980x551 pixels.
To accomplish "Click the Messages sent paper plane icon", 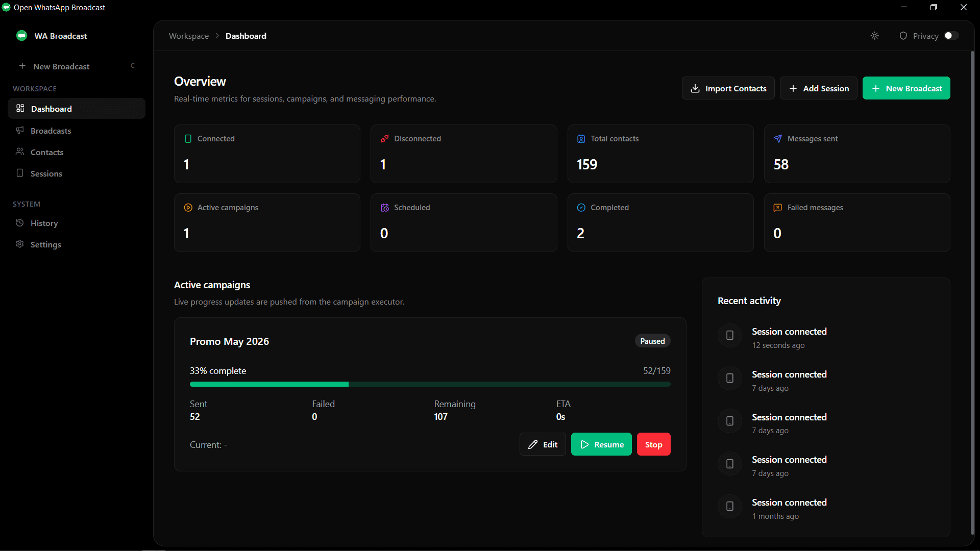I will point(778,139).
